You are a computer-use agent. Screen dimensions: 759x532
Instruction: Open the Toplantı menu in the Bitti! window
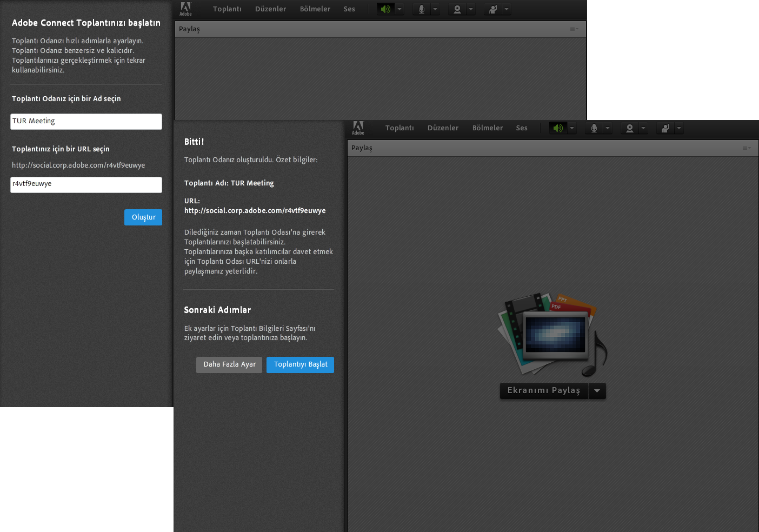pyautogui.click(x=400, y=128)
